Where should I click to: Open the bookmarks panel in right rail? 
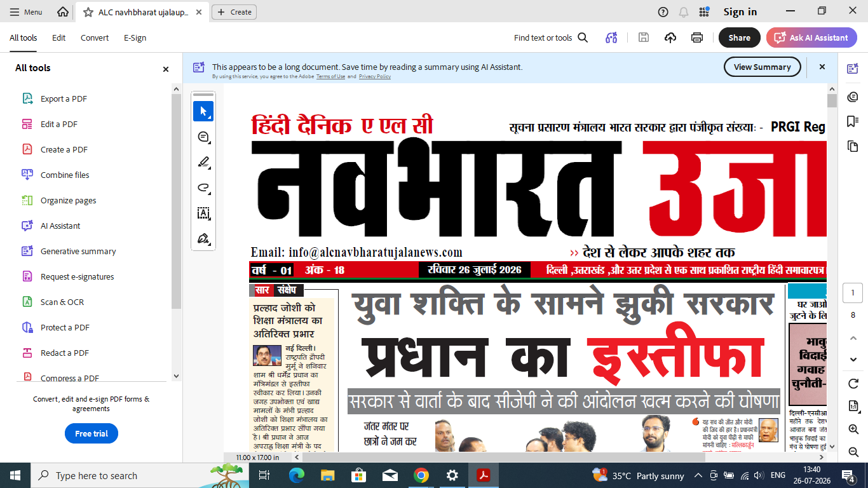(x=853, y=121)
